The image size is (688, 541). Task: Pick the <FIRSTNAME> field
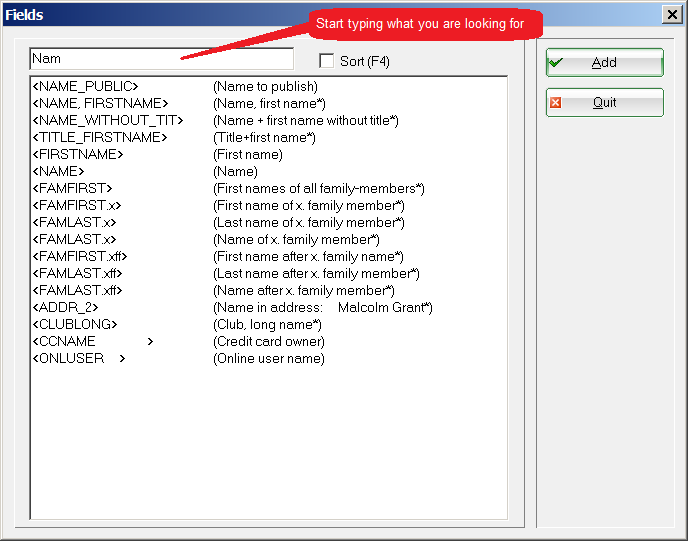(x=78, y=155)
